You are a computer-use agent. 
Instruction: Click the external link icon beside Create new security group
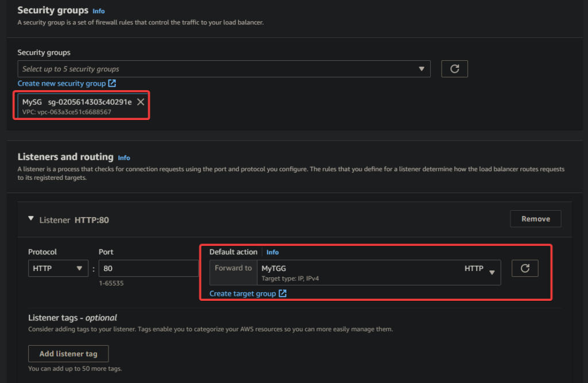[113, 84]
